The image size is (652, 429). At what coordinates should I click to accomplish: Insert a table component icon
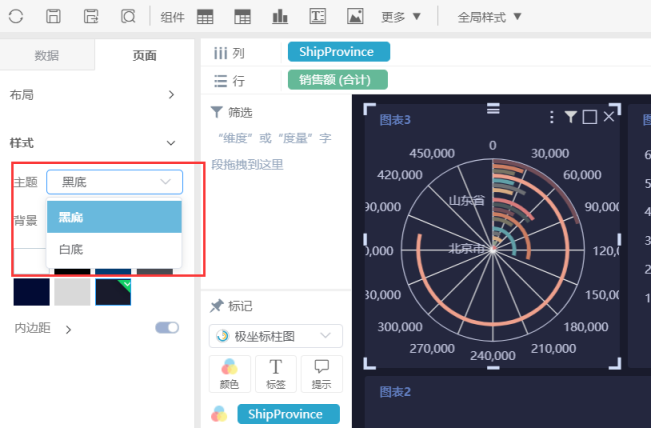205,17
